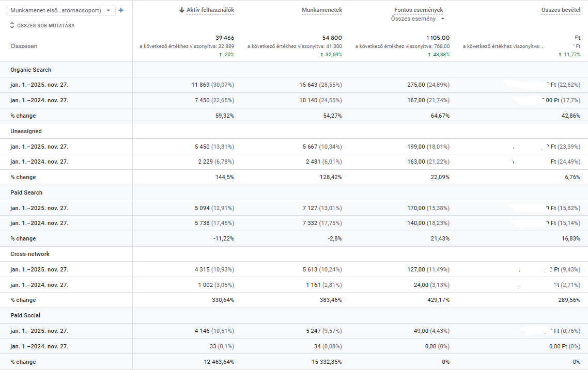
Task: Click Paid Search's -11,22% change value
Action: [224, 238]
